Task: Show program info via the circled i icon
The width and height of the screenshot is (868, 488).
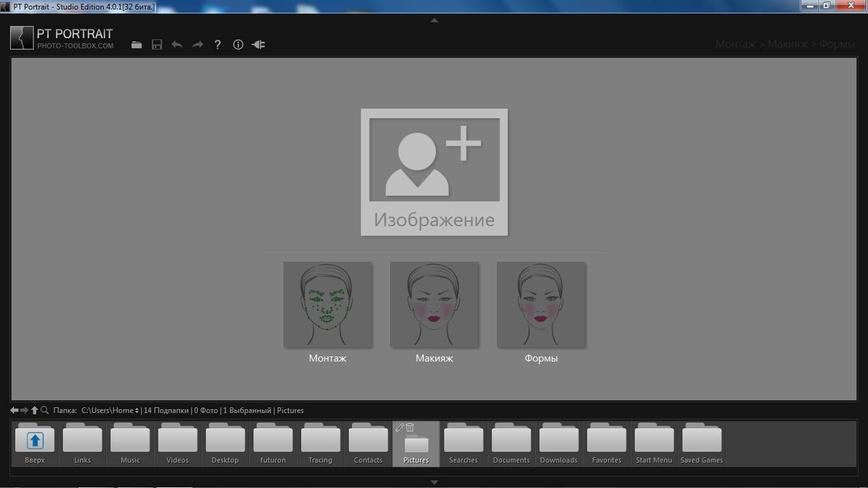Action: [238, 44]
